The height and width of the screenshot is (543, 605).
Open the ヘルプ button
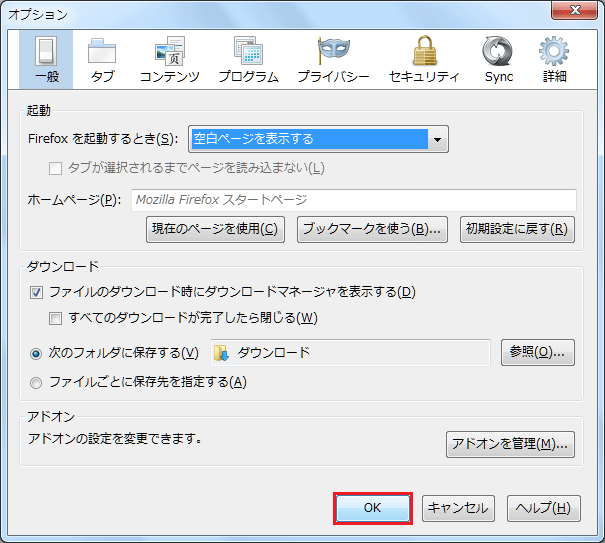(543, 508)
